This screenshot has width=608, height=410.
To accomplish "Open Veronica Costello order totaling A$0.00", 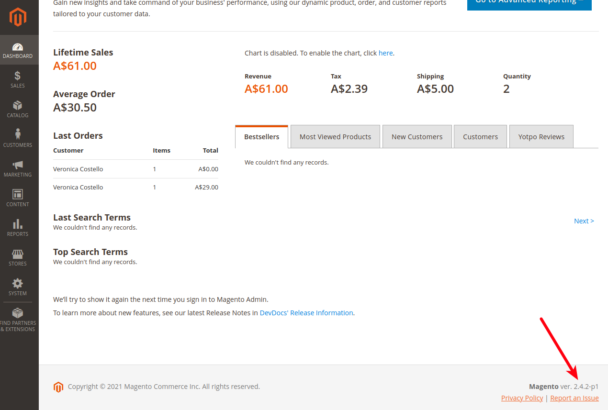I will [x=136, y=169].
